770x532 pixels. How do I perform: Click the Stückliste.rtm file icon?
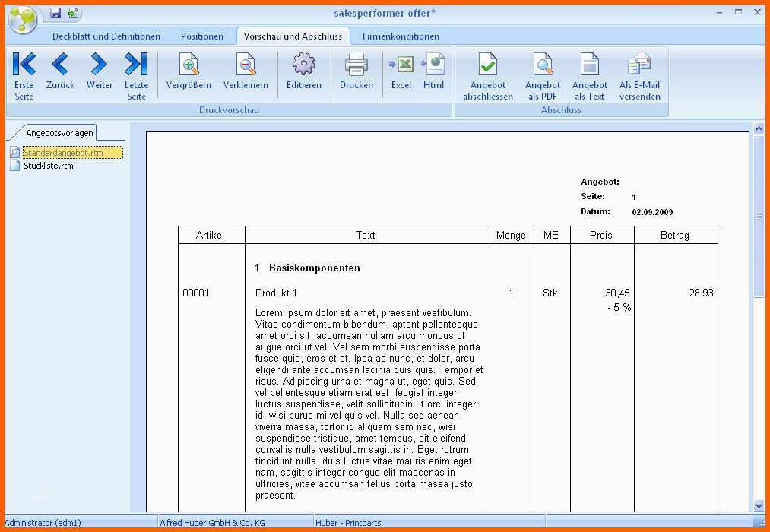(14, 166)
